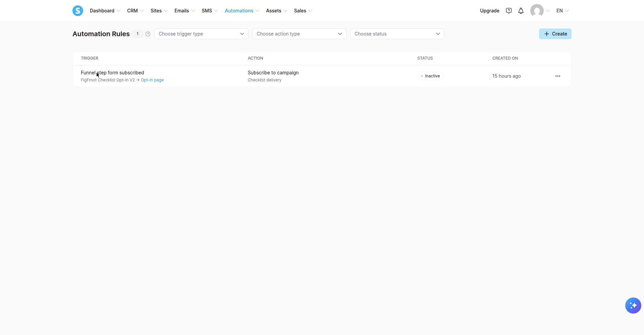This screenshot has width=644, height=335.
Task: Click the user avatar icon
Action: (537, 11)
